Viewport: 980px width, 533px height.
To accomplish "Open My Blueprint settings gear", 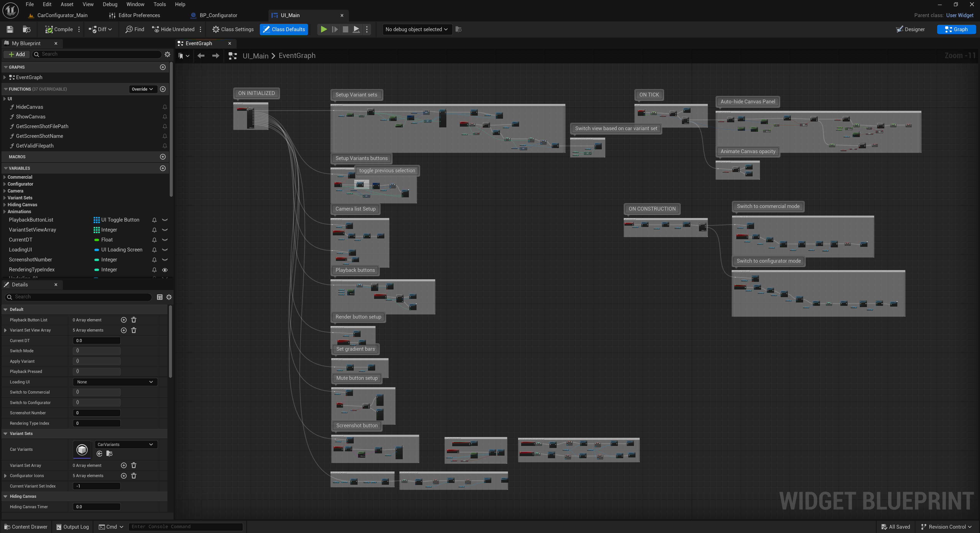I will [167, 54].
